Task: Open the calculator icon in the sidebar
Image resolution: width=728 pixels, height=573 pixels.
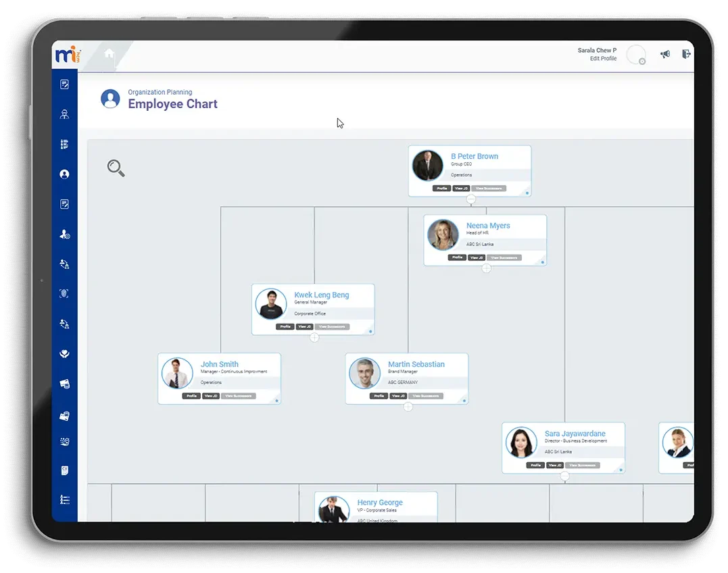Action: 64,441
